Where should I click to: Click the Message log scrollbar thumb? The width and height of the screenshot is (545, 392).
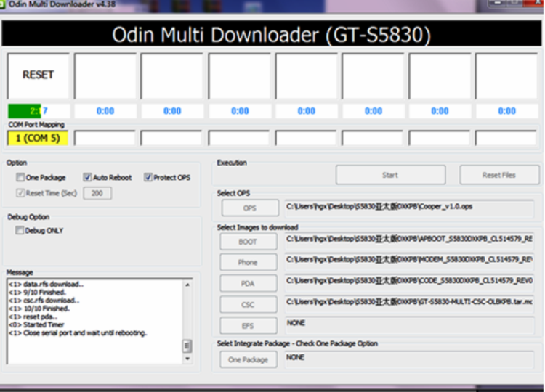[x=187, y=346]
